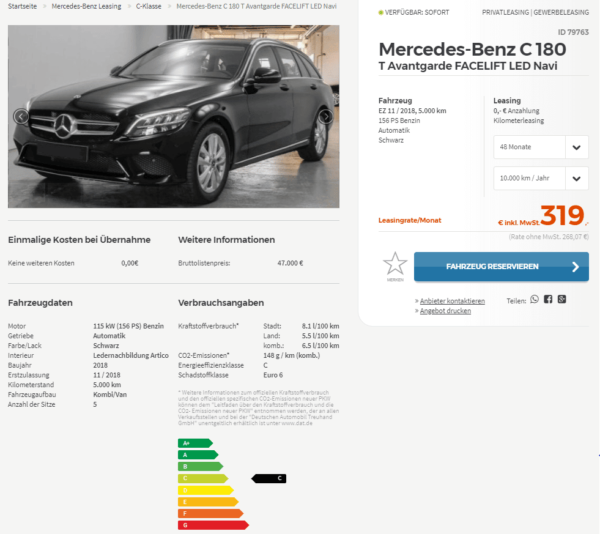Click the black C energy class marker

pos(269,478)
